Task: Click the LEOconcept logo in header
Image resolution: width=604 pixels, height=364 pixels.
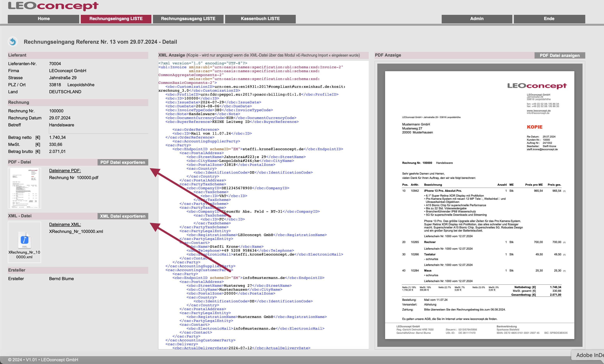Action: (53, 6)
